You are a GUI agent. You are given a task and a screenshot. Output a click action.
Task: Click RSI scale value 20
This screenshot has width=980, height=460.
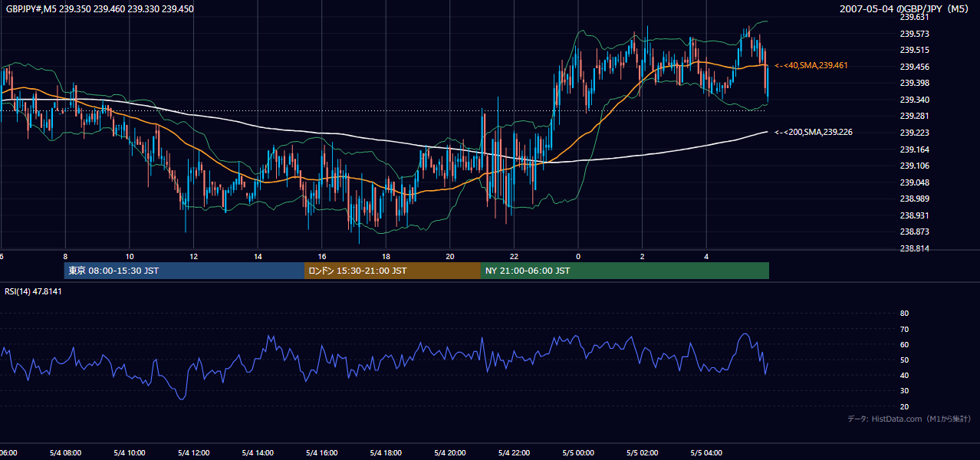pyautogui.click(x=904, y=406)
